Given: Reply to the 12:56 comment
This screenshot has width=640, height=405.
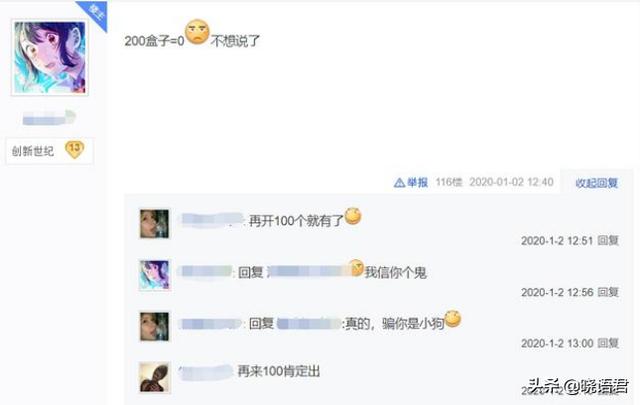Looking at the screenshot, I should click(x=608, y=292).
